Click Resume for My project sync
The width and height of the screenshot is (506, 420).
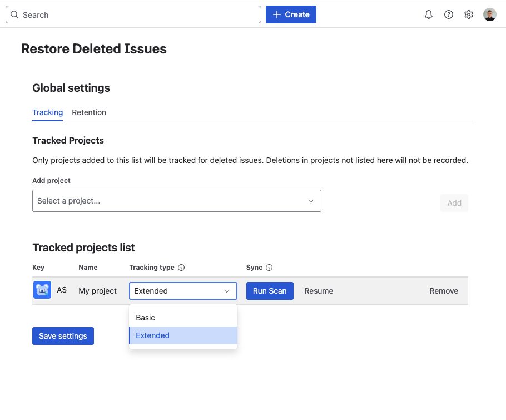click(319, 290)
